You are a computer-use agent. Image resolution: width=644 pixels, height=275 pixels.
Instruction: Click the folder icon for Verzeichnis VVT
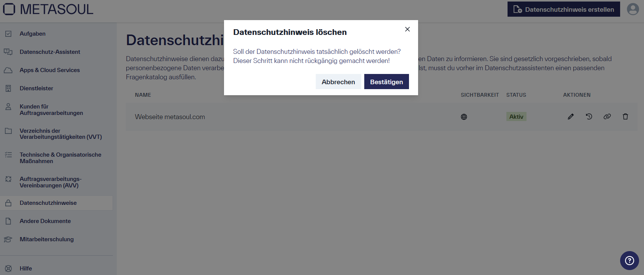coord(8,131)
